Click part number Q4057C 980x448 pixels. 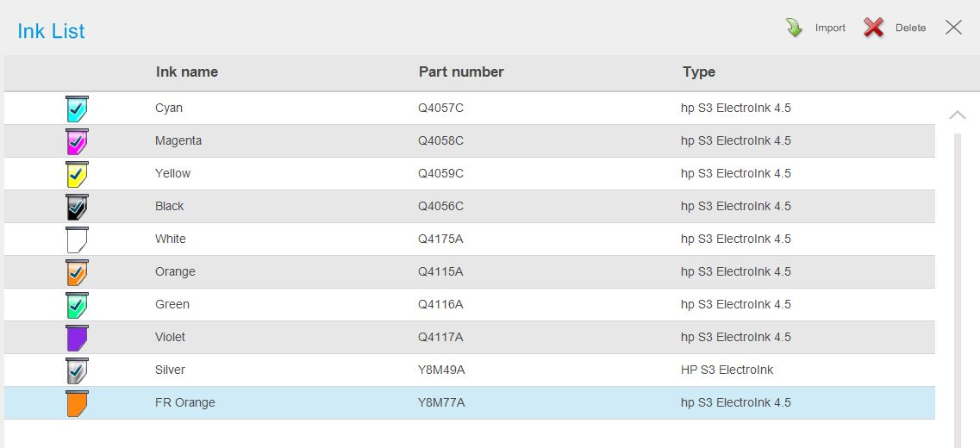point(441,108)
